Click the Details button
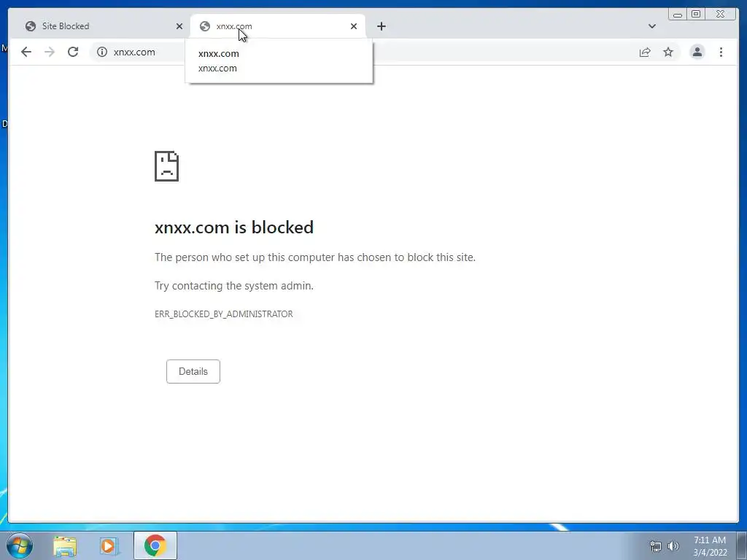 click(x=193, y=371)
